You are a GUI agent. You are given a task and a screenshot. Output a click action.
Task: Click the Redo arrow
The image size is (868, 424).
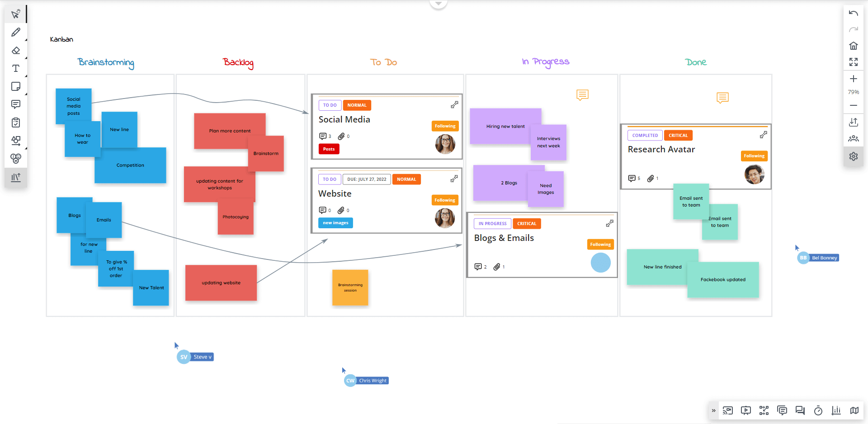[x=853, y=29]
